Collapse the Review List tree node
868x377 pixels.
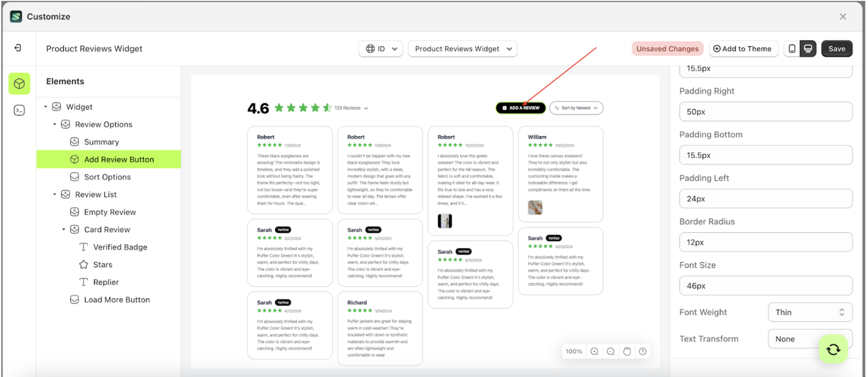point(55,195)
